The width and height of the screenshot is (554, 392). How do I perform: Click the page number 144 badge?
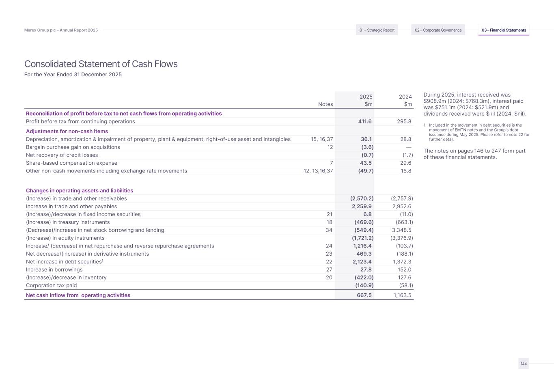pos(524,364)
